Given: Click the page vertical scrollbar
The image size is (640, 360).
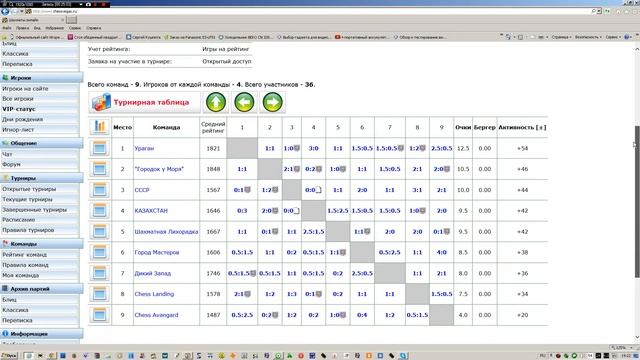Looking at the screenshot, I should tap(637, 202).
